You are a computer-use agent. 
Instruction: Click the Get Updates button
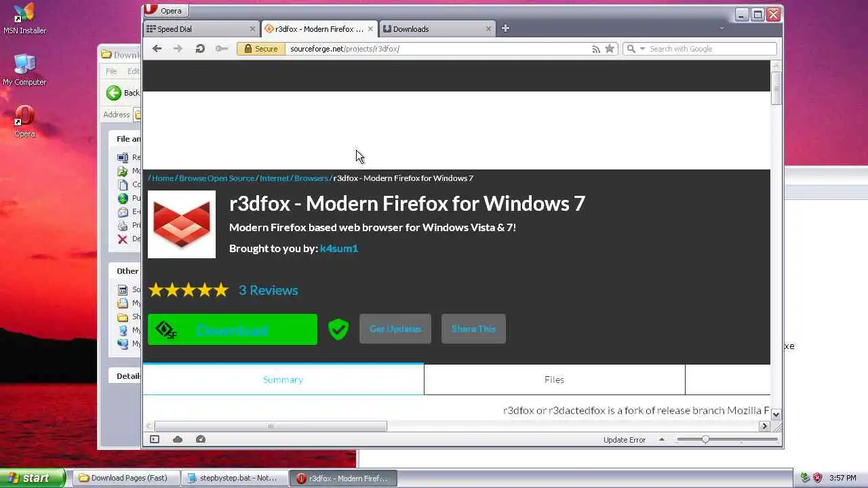[395, 329]
